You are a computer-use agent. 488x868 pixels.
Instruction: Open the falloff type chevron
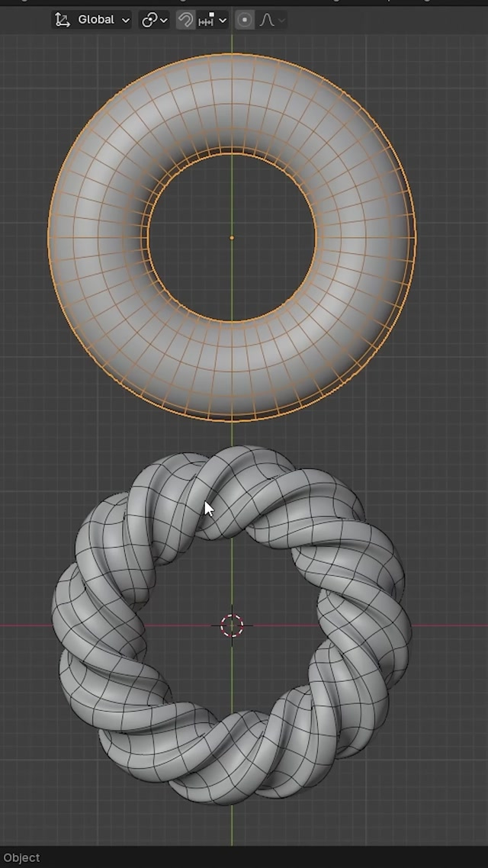281,20
